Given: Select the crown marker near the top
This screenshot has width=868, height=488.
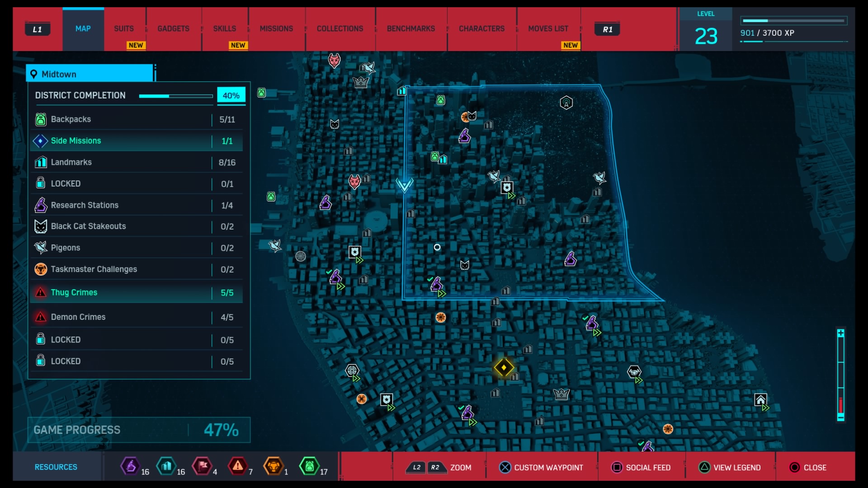Looking at the screenshot, I should (361, 82).
